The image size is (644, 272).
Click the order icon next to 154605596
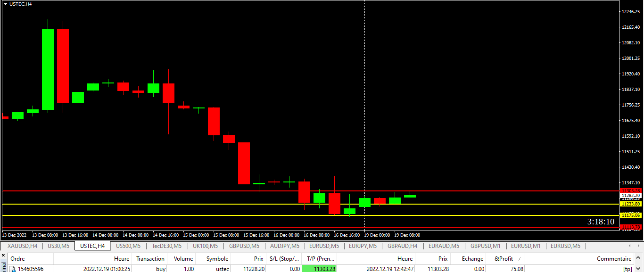point(13,269)
